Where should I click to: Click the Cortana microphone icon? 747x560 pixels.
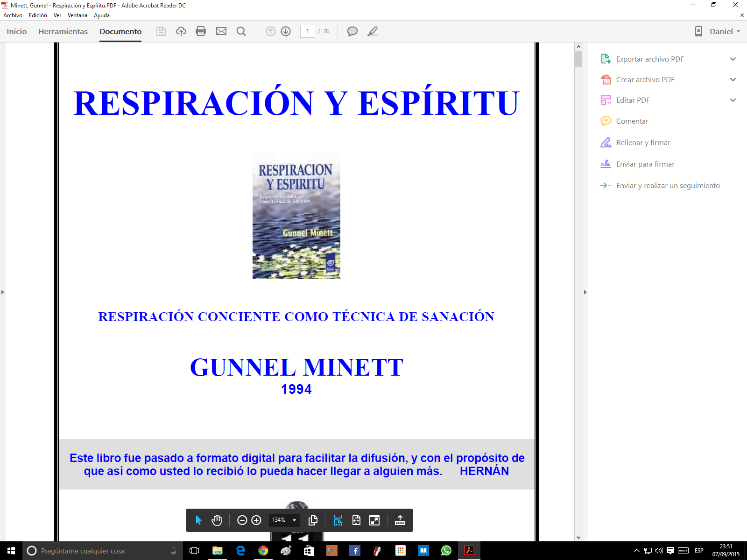tap(174, 551)
